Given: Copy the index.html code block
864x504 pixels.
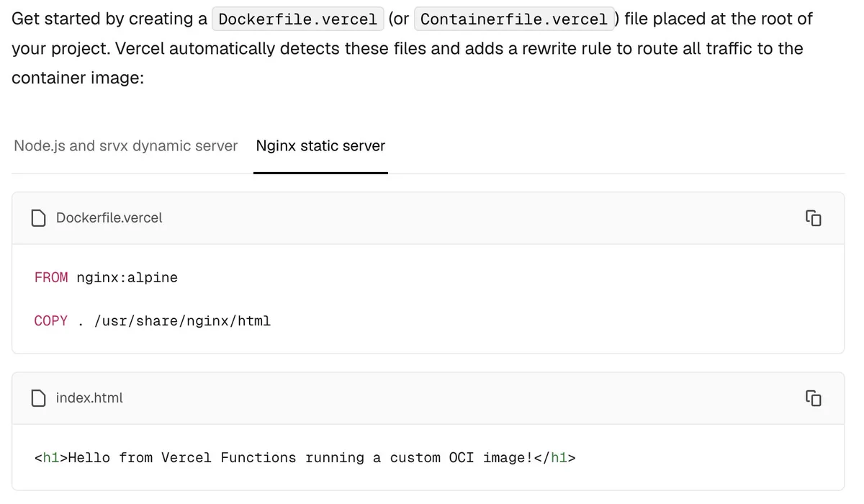Looking at the screenshot, I should click(x=813, y=397).
